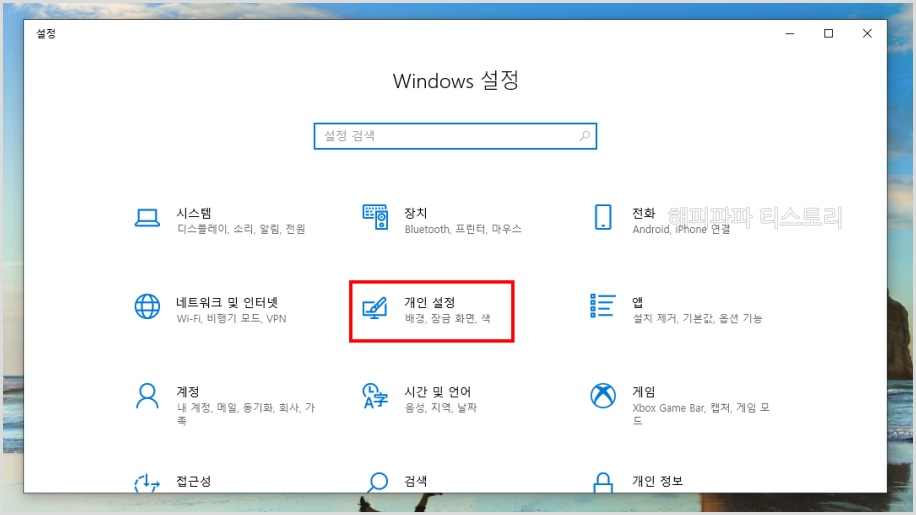This screenshot has height=515, width=916.
Task: Click inside the 설정 검색 field
Action: (x=455, y=136)
